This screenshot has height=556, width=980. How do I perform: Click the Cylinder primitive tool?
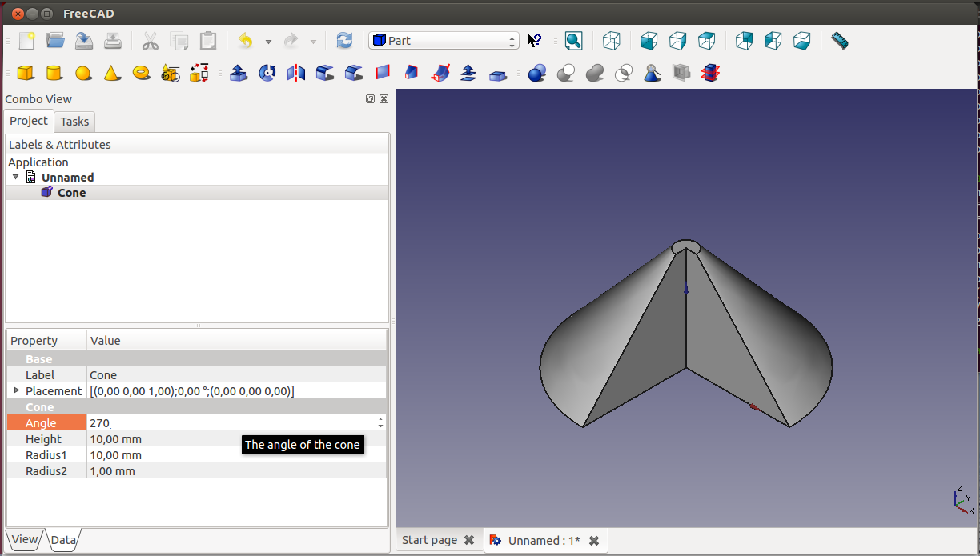point(54,74)
